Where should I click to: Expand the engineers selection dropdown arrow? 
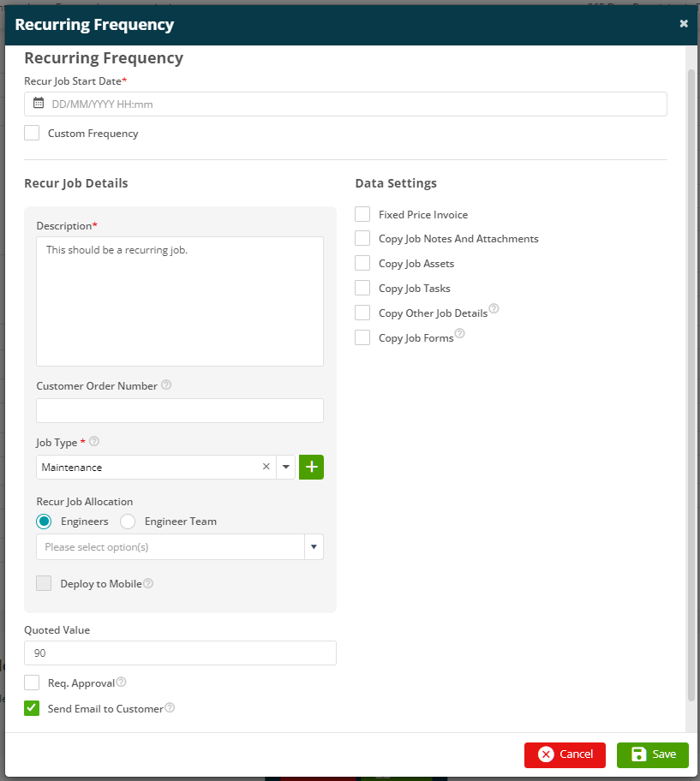coord(314,547)
